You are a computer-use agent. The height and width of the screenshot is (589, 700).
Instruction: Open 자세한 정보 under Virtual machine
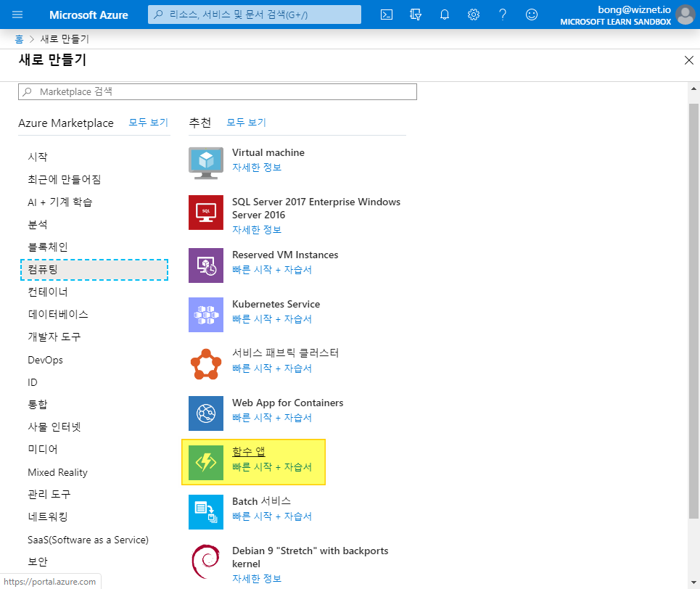pos(257,168)
